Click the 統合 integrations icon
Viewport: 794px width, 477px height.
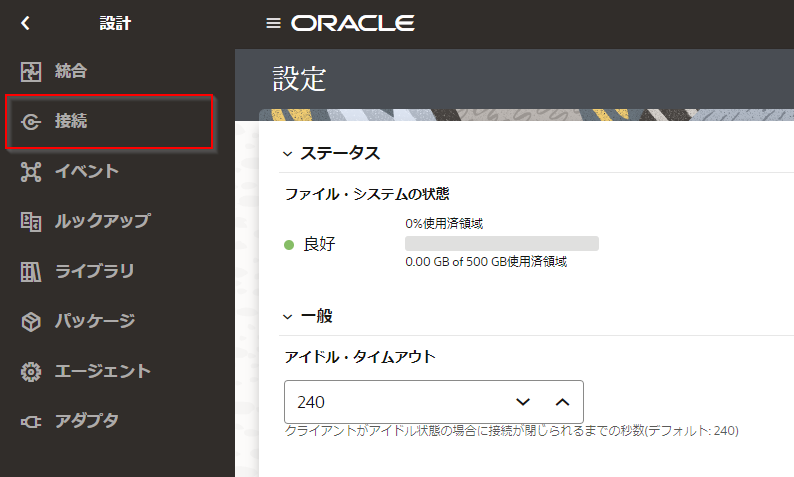click(31, 72)
